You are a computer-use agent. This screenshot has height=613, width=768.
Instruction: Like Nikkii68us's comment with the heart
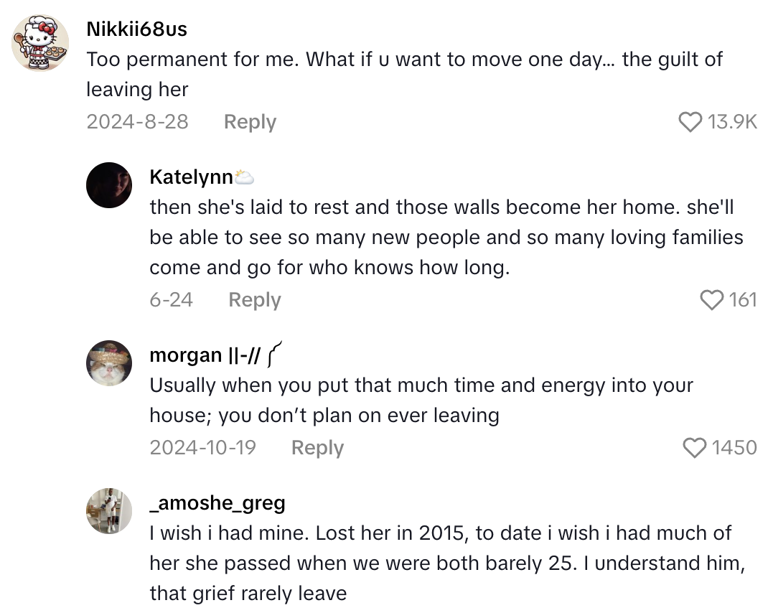(690, 122)
